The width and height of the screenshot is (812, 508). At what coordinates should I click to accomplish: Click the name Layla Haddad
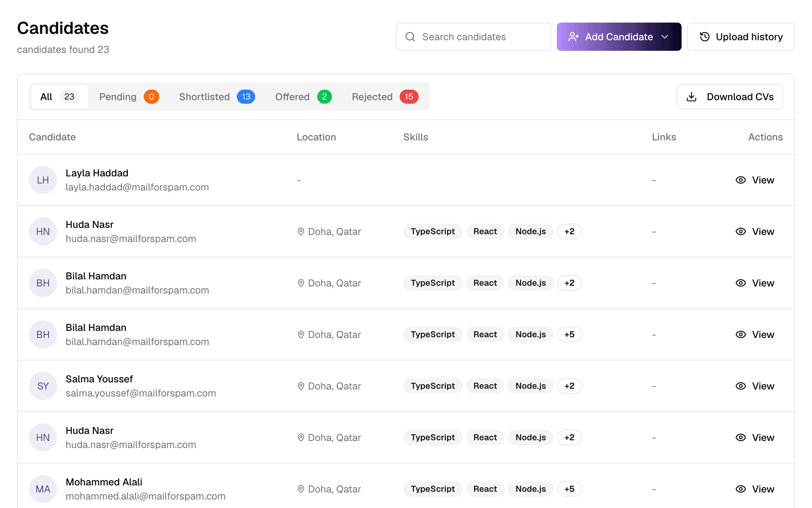click(x=97, y=173)
